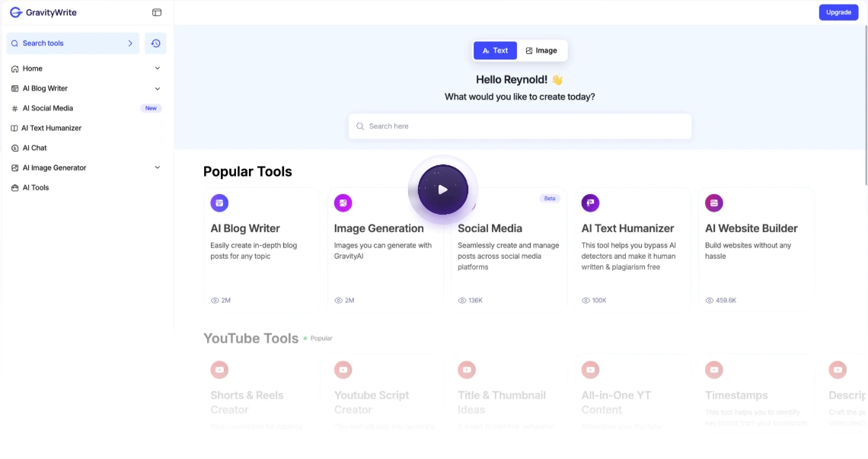The height and width of the screenshot is (459, 868).
Task: Switch to the Image tab
Action: click(x=541, y=50)
